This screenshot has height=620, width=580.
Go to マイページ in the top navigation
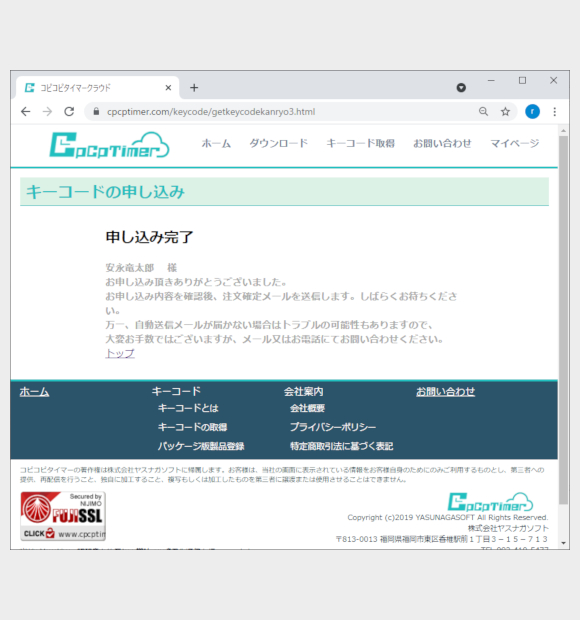coord(515,143)
